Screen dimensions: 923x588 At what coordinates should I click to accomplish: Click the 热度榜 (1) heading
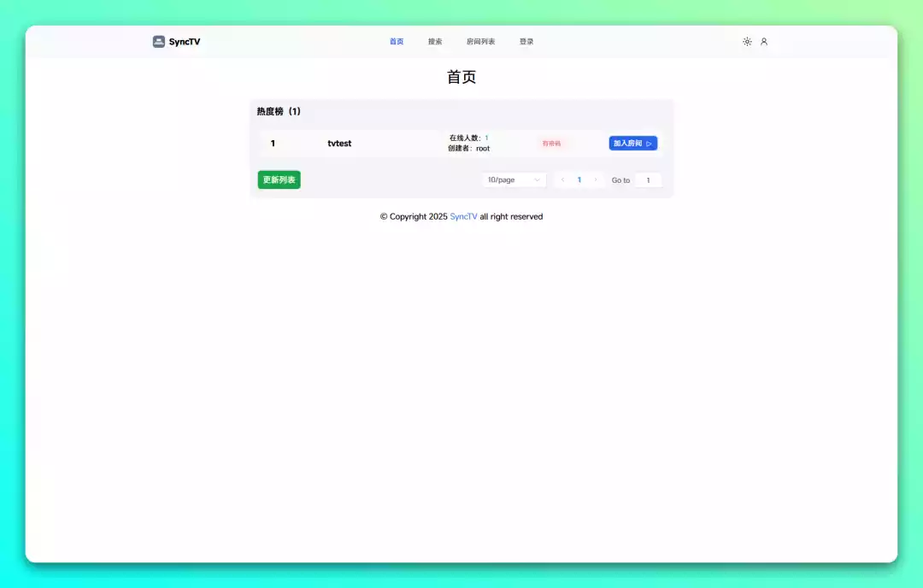pos(279,111)
